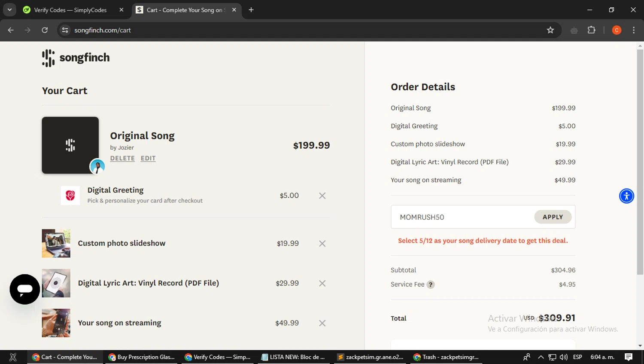This screenshot has height=364, width=644.
Task: Show hidden system tray icons
Action: click(541, 357)
